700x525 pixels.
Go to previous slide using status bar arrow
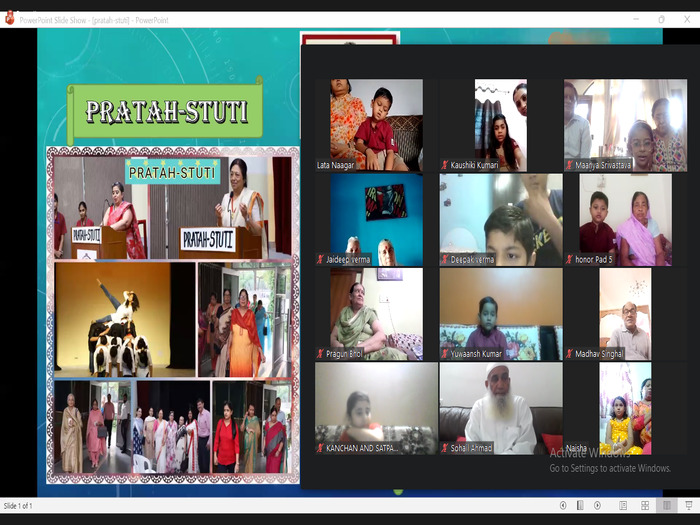(563, 505)
